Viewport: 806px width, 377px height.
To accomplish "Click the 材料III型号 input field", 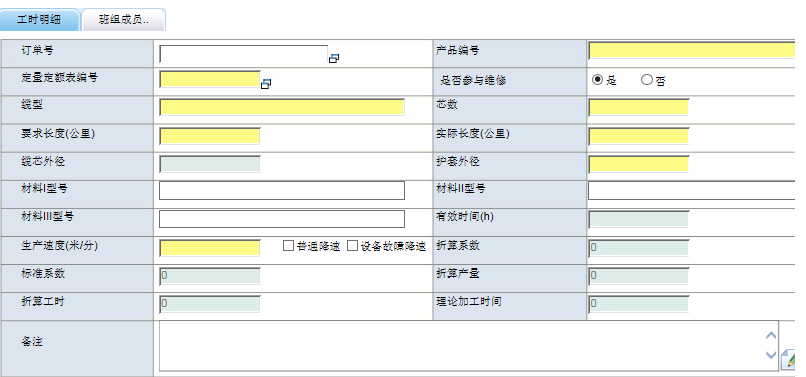I will [x=282, y=219].
